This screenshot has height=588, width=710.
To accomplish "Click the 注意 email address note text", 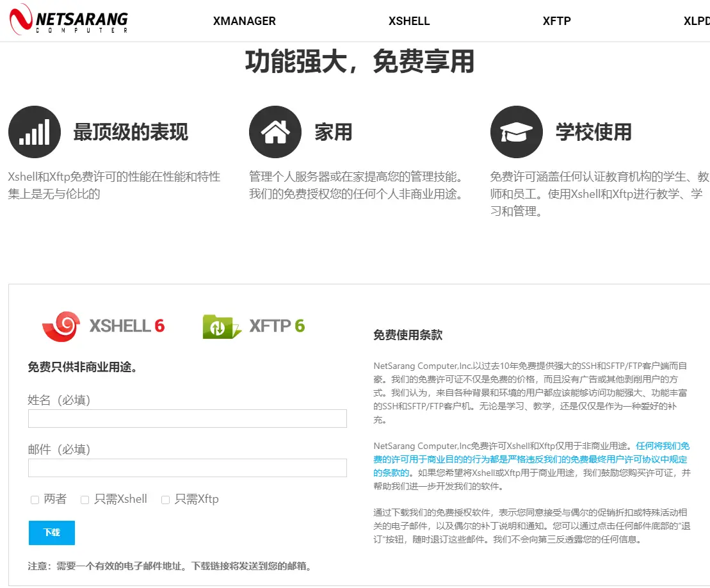I will (170, 566).
